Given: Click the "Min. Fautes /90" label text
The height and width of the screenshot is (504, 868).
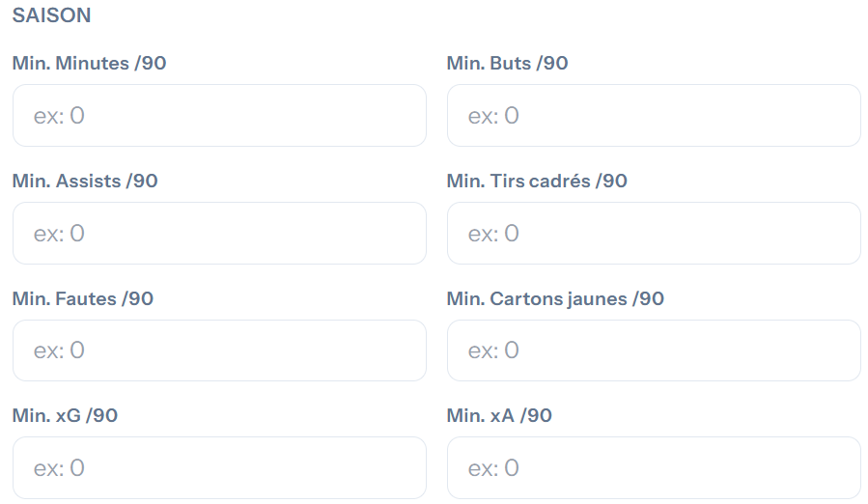Looking at the screenshot, I should coord(83,299).
